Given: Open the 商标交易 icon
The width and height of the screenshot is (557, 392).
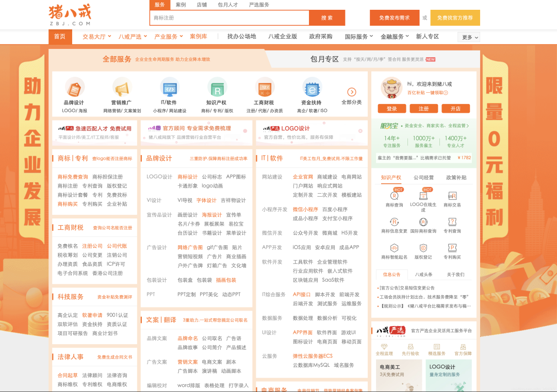Looking at the screenshot, I should [452, 195].
